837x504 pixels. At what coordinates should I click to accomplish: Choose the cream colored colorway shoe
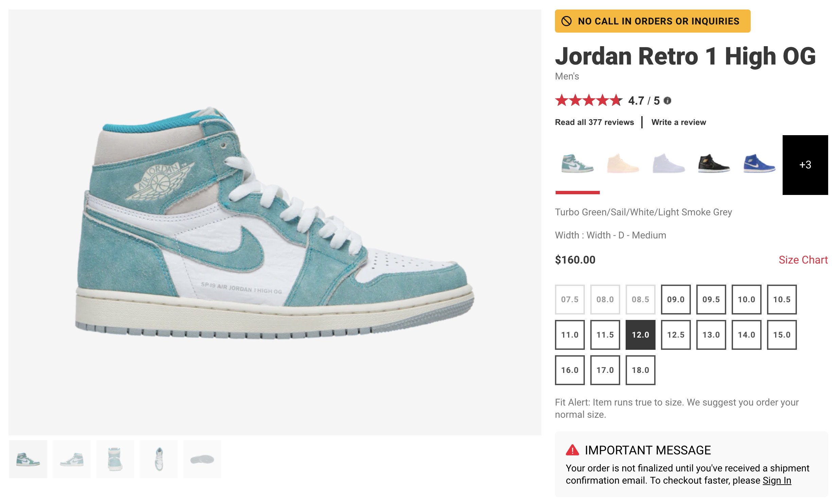(x=623, y=164)
